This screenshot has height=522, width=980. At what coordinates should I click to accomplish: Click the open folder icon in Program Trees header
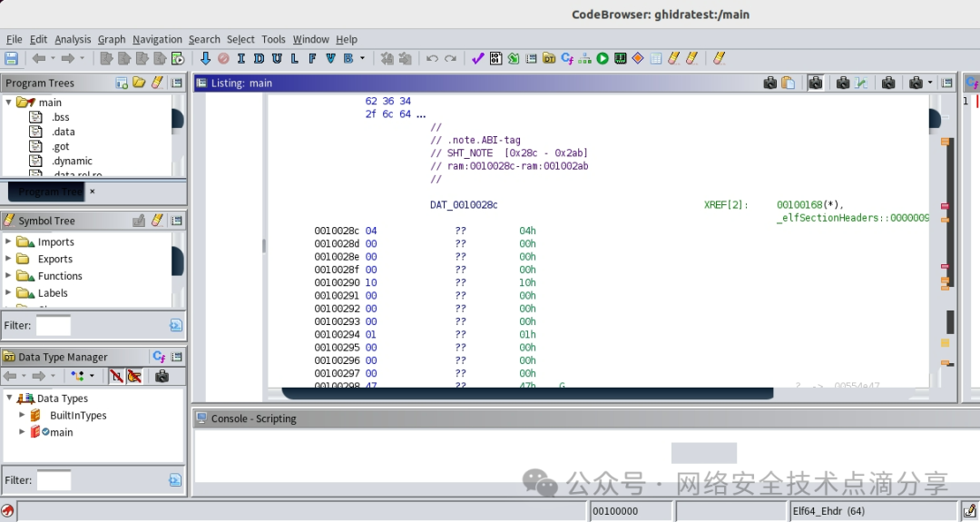139,83
